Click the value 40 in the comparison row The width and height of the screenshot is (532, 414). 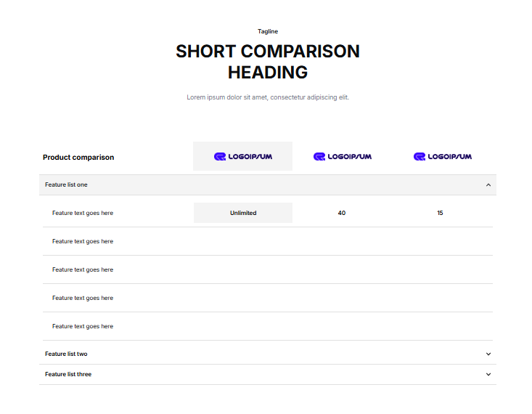342,213
